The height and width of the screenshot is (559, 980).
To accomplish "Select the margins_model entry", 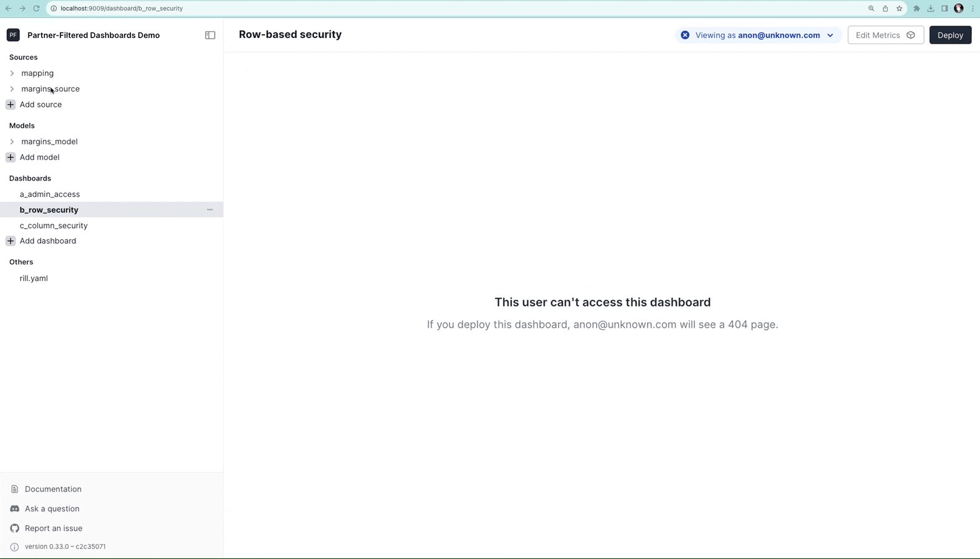I will click(x=49, y=142).
